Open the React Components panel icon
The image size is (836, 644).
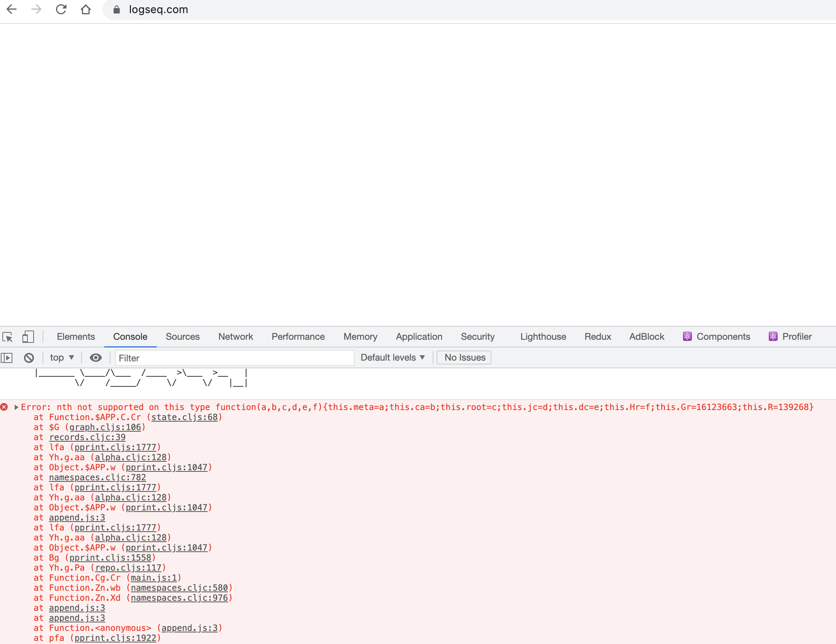point(687,336)
